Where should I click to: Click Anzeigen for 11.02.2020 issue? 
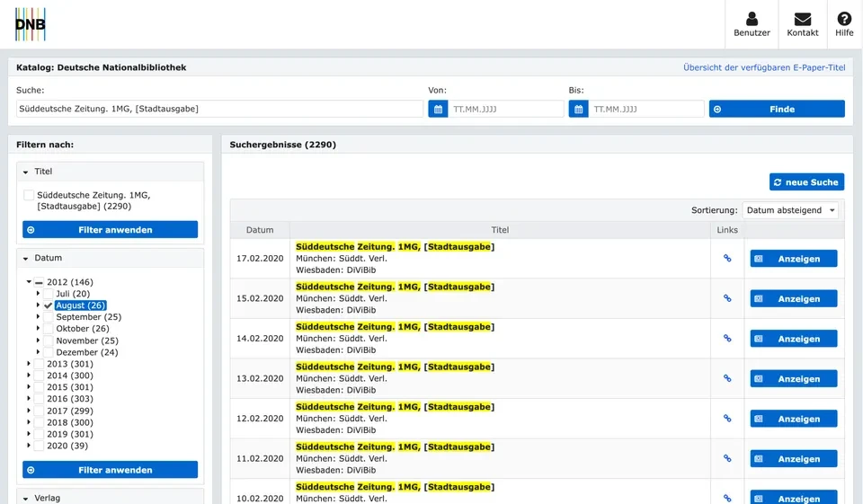coord(794,459)
